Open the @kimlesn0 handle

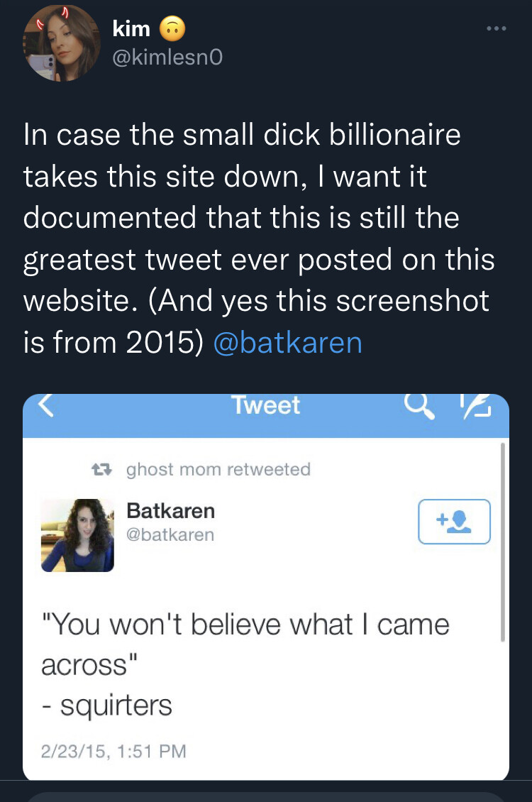click(167, 57)
